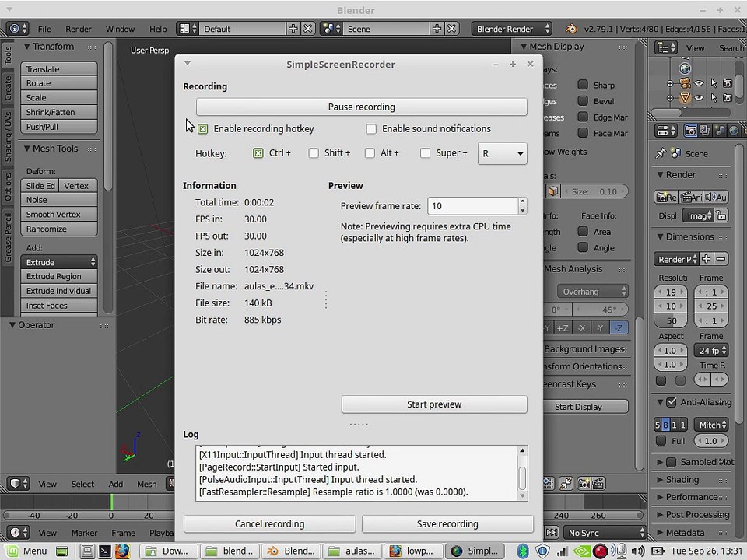Toggle the Sharp checkbox in Mesh Display

pos(583,85)
